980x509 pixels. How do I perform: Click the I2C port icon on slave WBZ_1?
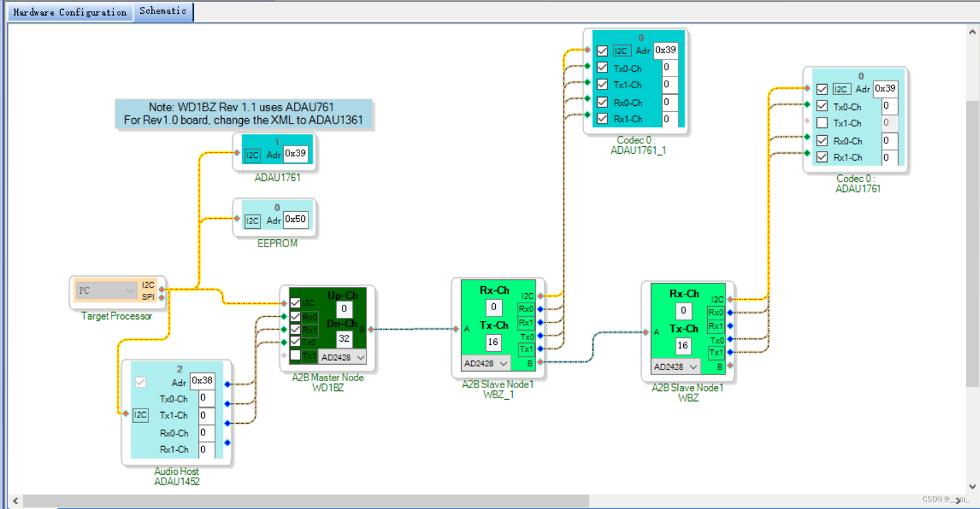[x=527, y=296]
